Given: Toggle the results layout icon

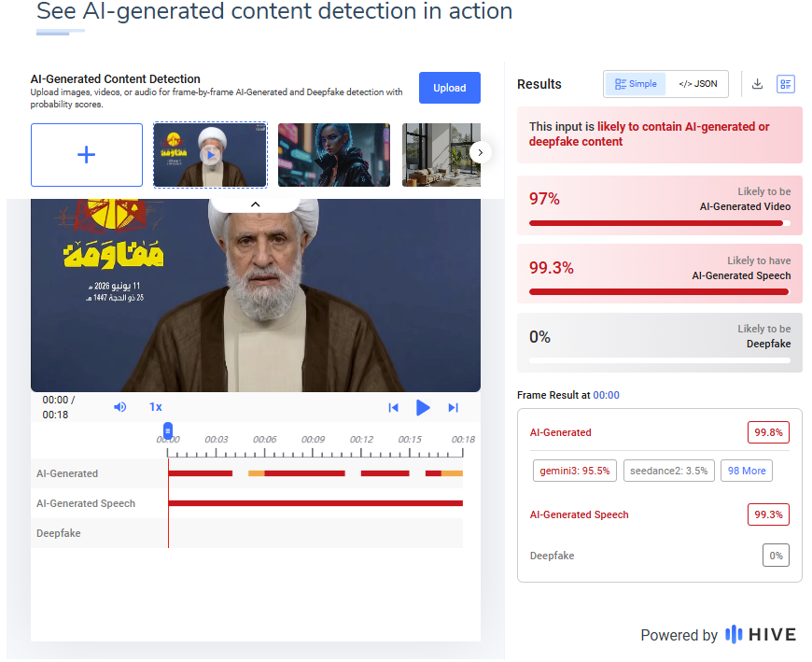Looking at the screenshot, I should [786, 84].
